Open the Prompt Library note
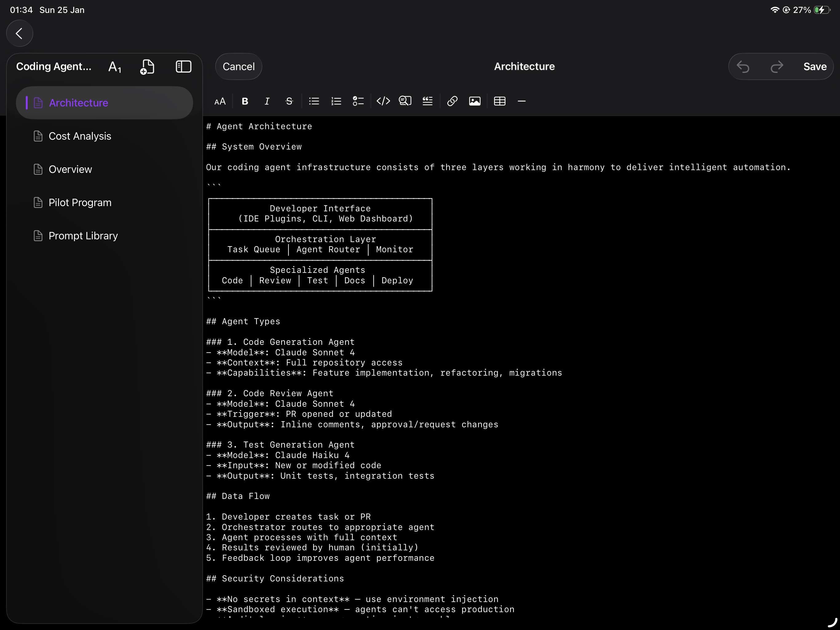 tap(83, 236)
